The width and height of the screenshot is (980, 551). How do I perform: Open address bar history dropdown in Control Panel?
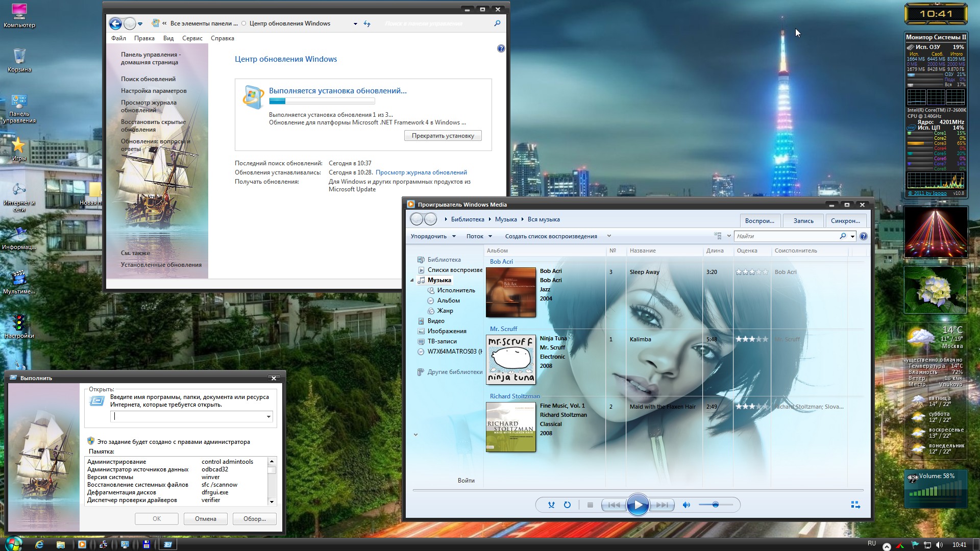point(355,23)
